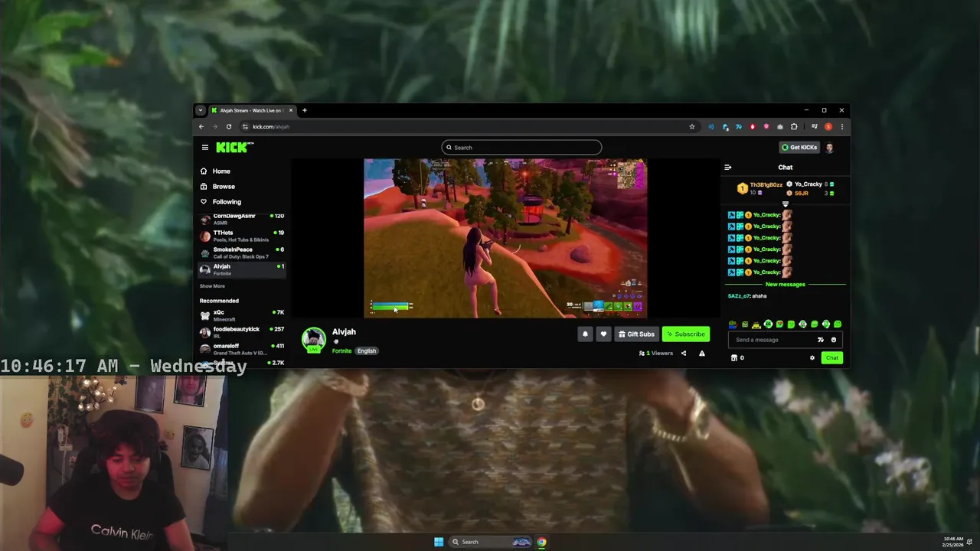
Task: Close the Alvjah Stream tab
Action: 291,110
